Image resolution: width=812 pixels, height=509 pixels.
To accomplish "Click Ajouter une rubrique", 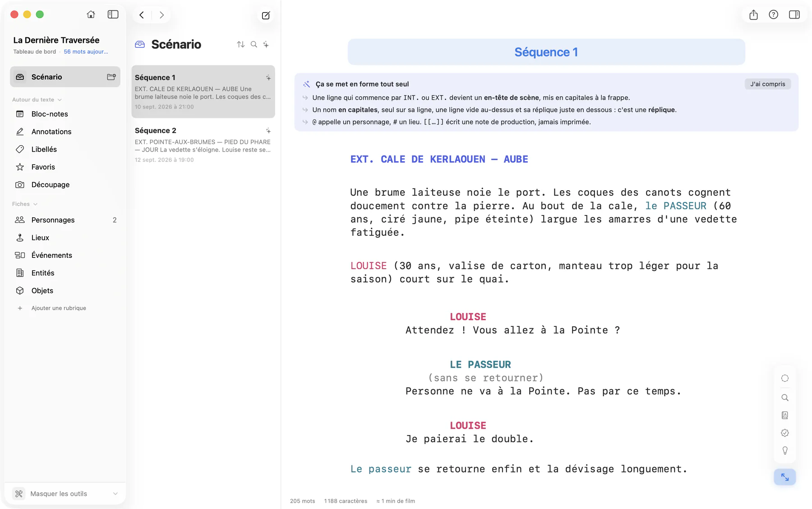I will pos(59,308).
